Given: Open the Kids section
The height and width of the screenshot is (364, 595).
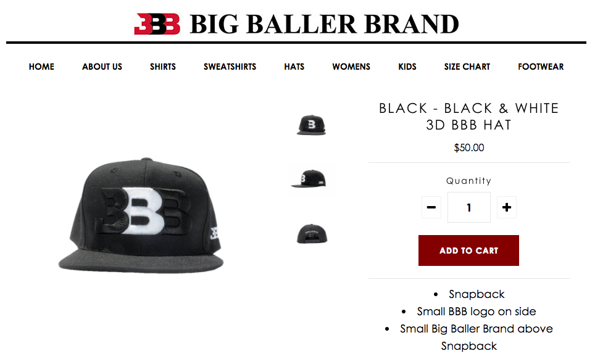Looking at the screenshot, I should point(407,67).
